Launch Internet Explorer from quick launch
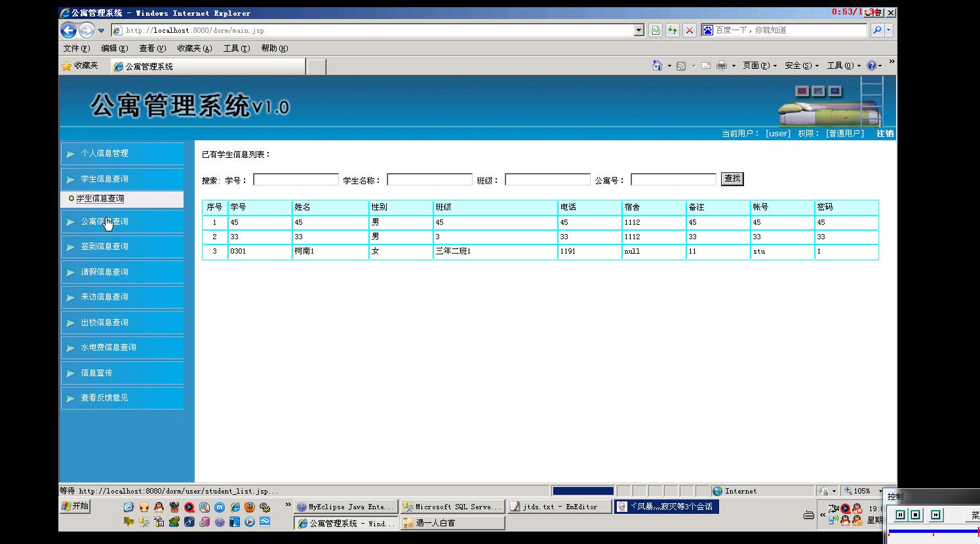The image size is (980, 544). [235, 507]
